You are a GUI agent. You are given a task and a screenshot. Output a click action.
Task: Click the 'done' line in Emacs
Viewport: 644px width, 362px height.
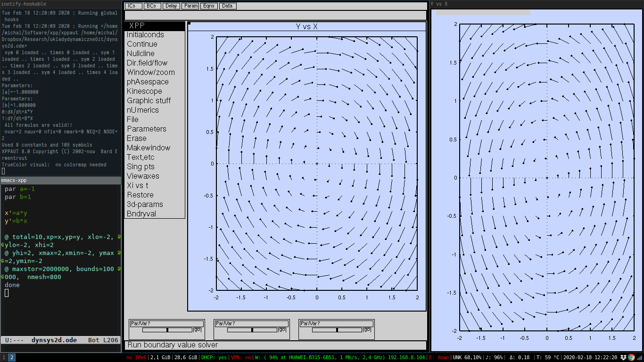pyautogui.click(x=12, y=285)
